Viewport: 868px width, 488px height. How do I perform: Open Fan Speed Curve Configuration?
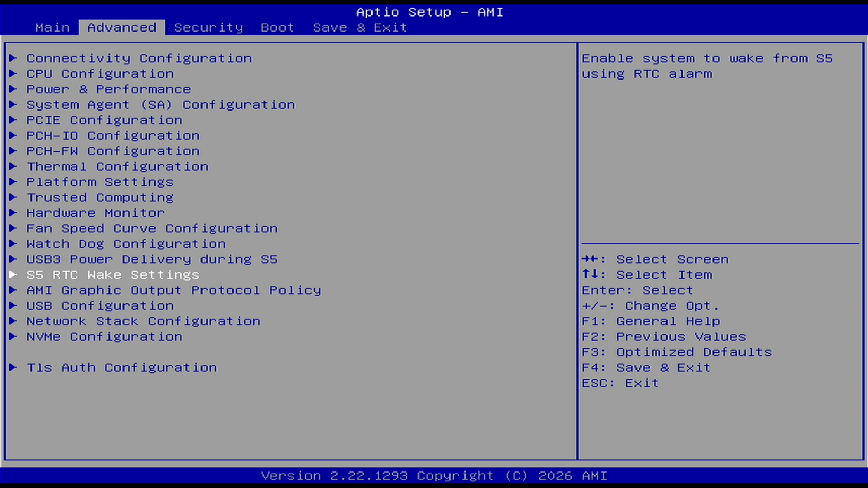152,228
